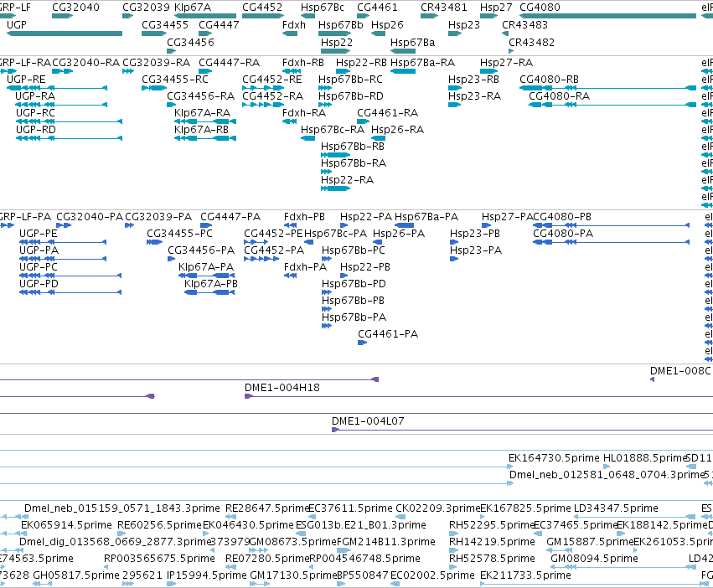The width and height of the screenshot is (713, 588).
Task: Open the Hsp22-RA transcript label
Action: (347, 179)
